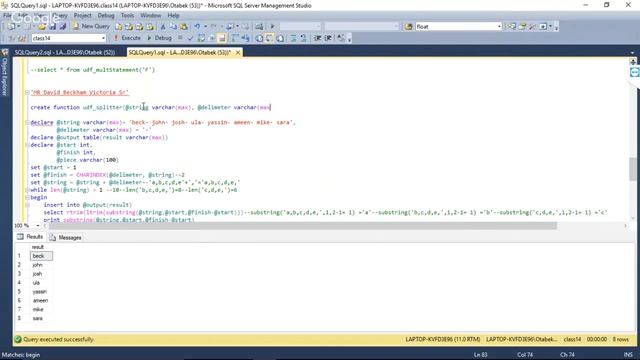Close the SQLQuery1.sql tab

[238, 53]
